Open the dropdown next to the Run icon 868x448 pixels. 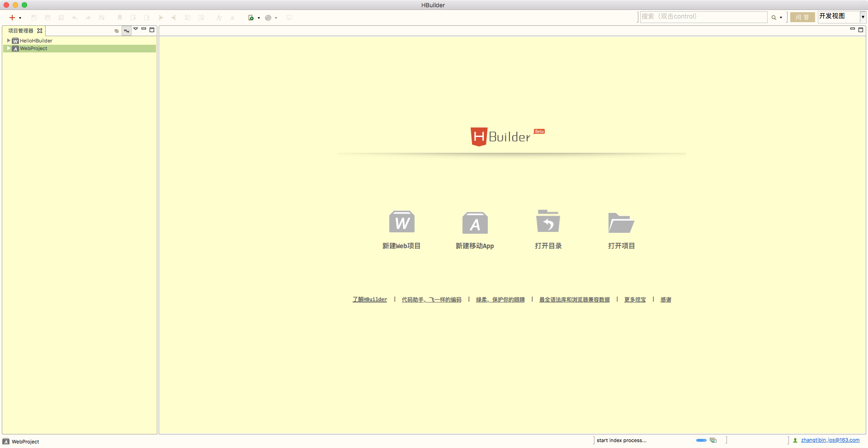[259, 18]
